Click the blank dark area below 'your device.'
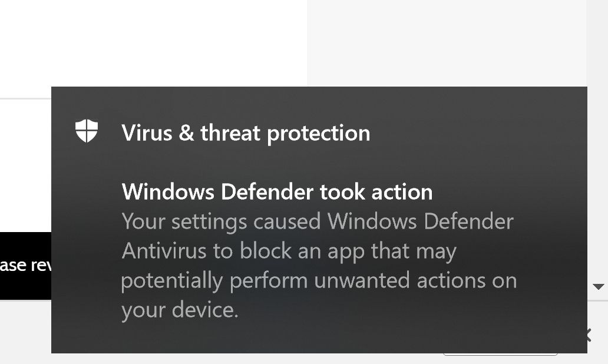Viewport: 608px width, 364px height. [x=318, y=337]
